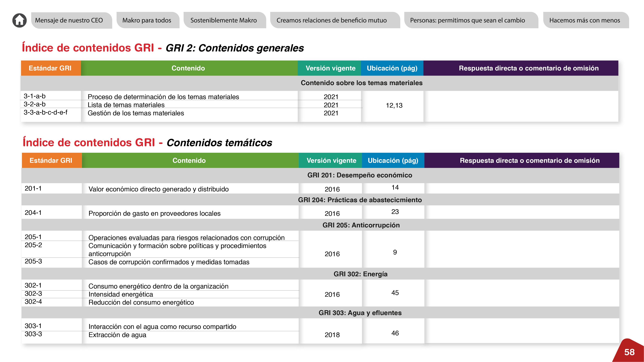Open the Hacemos más con menos tab
This screenshot has height=362, width=644.
[x=584, y=20]
